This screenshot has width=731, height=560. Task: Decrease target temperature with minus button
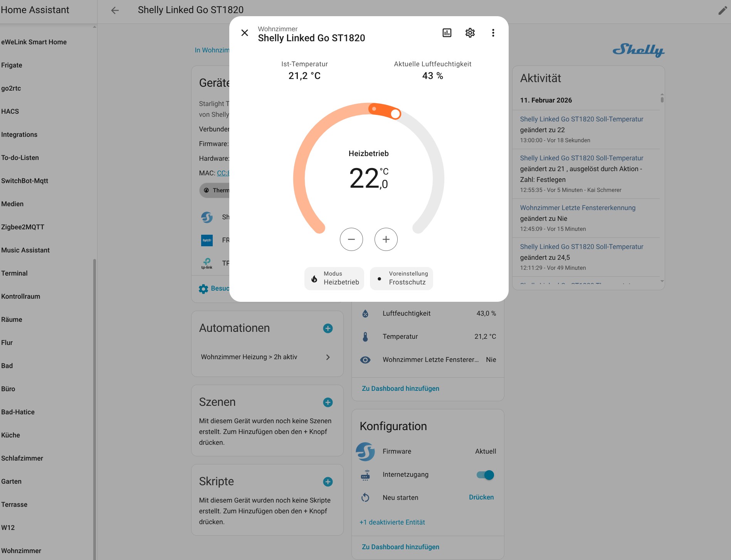coord(351,239)
